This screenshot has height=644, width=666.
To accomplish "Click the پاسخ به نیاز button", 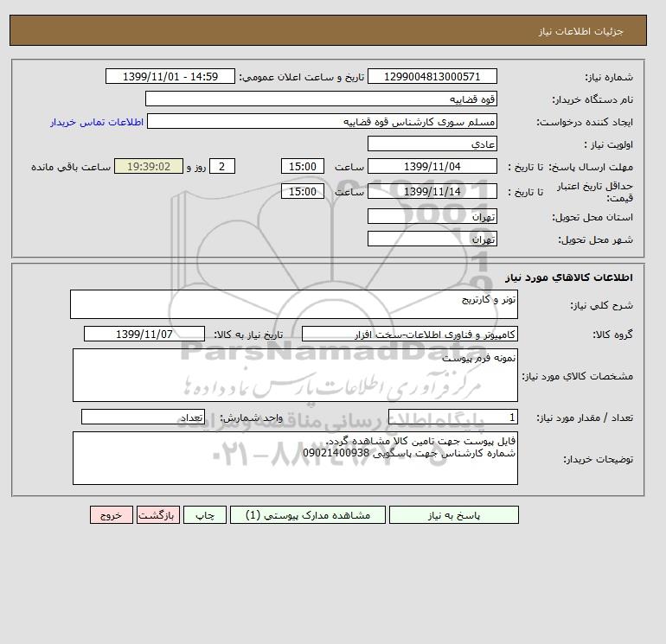I will click(453, 515).
